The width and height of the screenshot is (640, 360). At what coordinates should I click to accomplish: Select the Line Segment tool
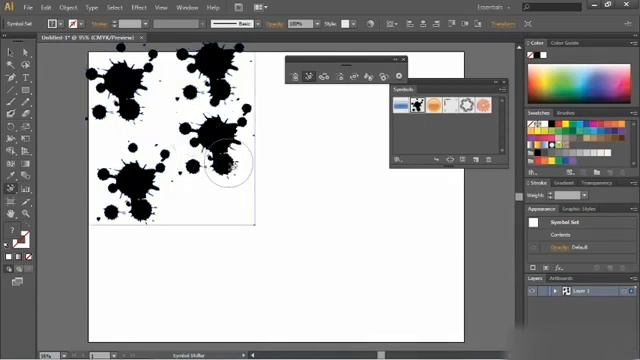tap(11, 90)
